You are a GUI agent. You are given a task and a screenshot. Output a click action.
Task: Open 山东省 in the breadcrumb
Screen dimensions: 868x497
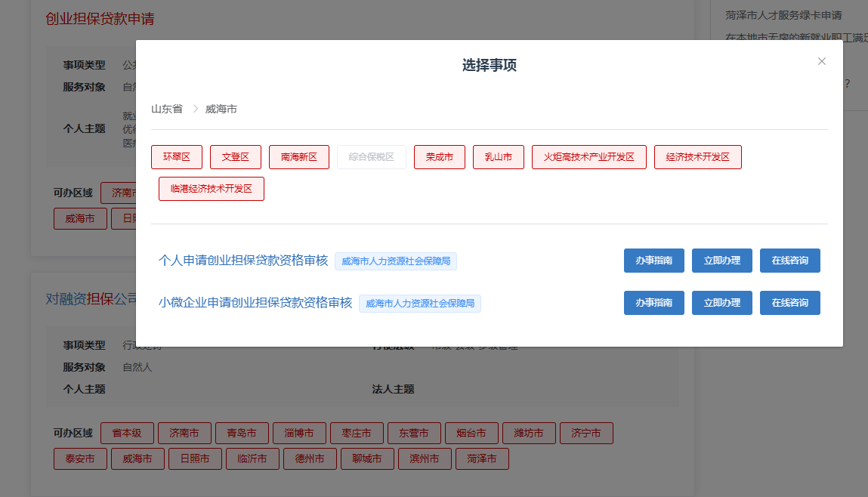point(168,108)
